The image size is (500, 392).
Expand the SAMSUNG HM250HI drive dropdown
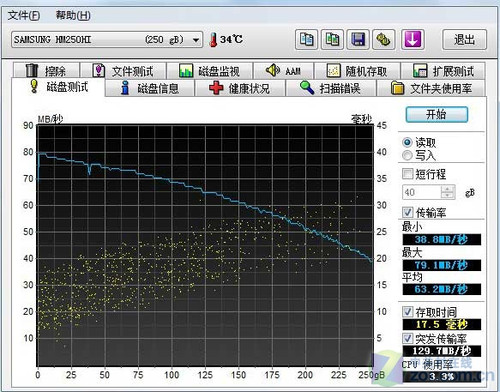tap(196, 40)
